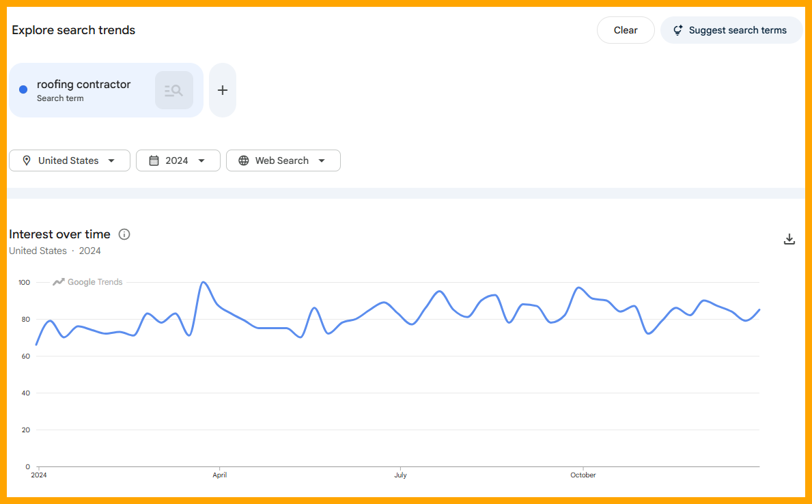The image size is (812, 504).
Task: Click the blue dot beside roofing contractor
Action: pos(23,89)
